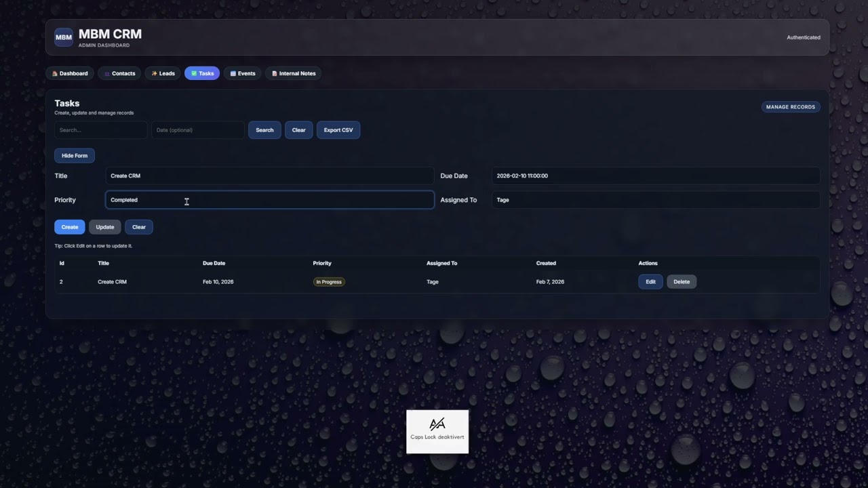The image size is (868, 488).
Task: Click the Priority field showing Completed
Action: point(270,200)
